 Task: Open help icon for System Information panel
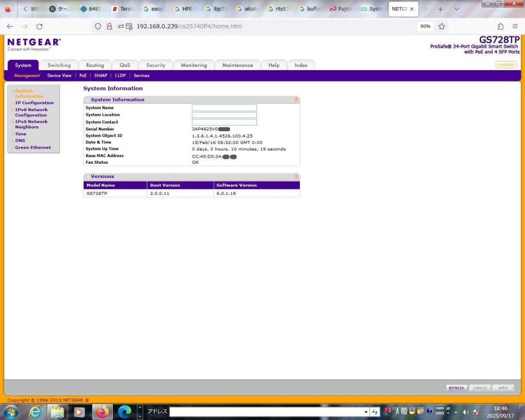tap(296, 100)
